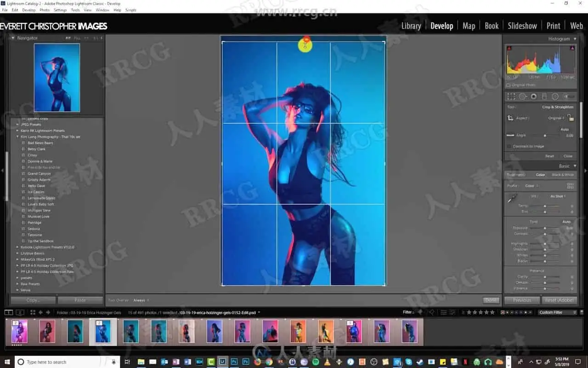Screen dimensions: 588x368
Task: Open the Aspect Original dropdown
Action: [556, 118]
